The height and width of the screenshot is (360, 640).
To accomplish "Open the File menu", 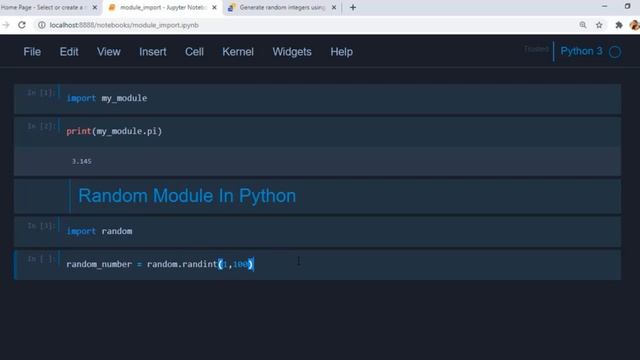I will pyautogui.click(x=32, y=52).
